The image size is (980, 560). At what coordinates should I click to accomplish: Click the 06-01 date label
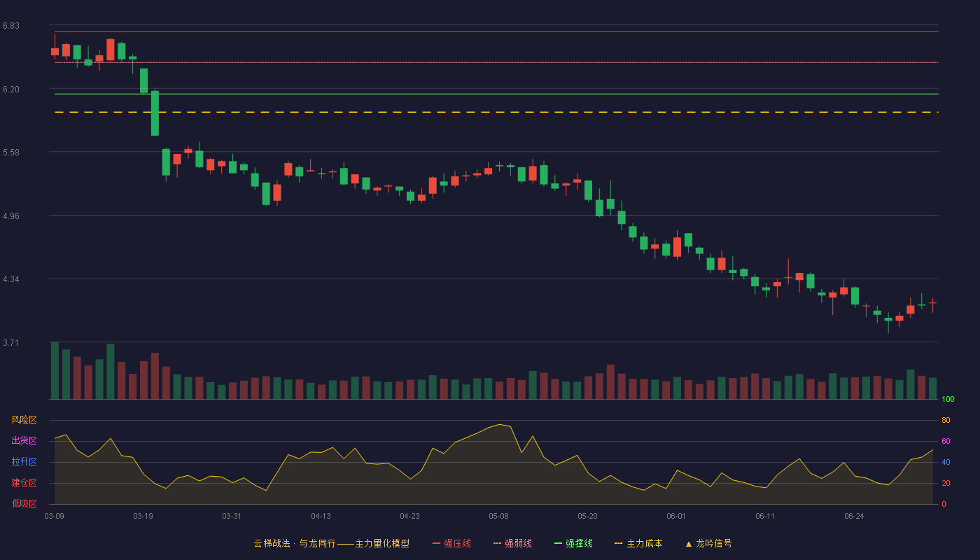(x=676, y=516)
